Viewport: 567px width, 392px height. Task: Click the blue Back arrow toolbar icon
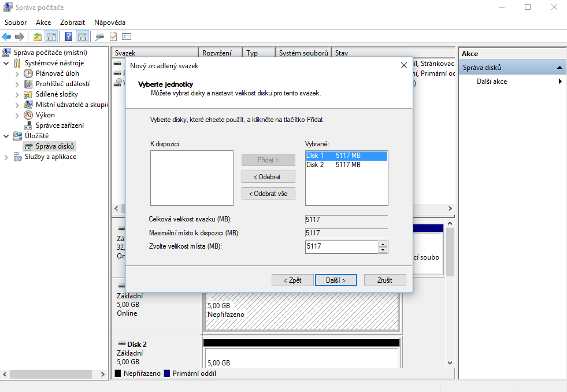pos(7,37)
